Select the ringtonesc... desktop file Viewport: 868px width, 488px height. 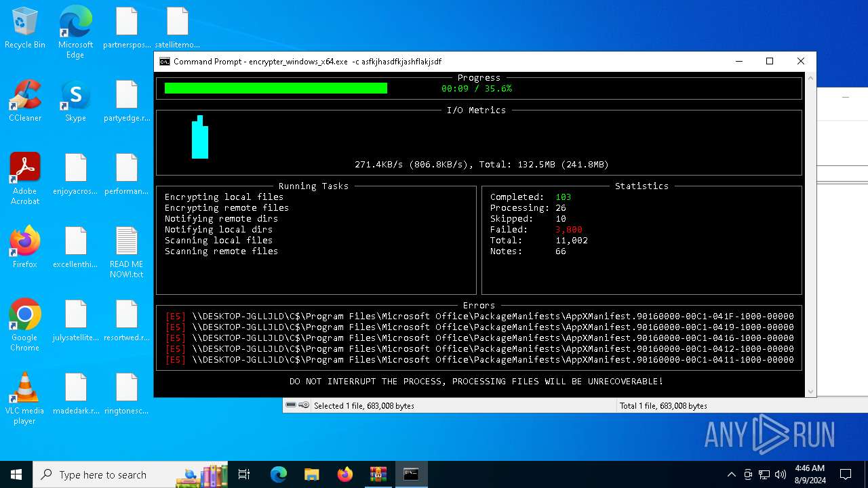pos(127,394)
